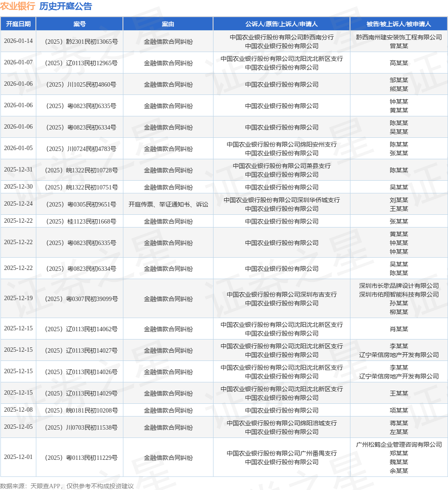Image resolution: width=448 pixels, height=490 pixels.
Task: Click case number 粤0305民初9651号
Action: [x=81, y=204]
